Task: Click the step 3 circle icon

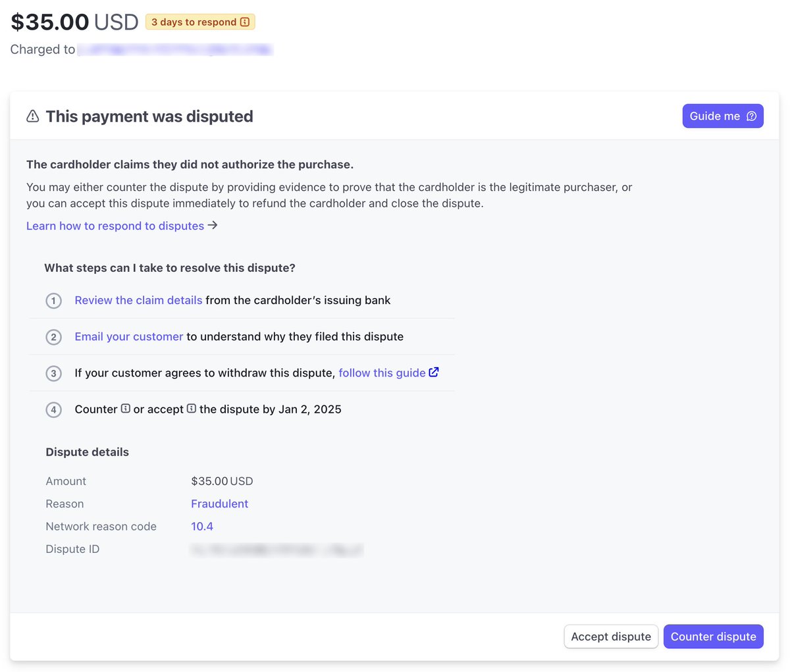Action: click(x=53, y=373)
